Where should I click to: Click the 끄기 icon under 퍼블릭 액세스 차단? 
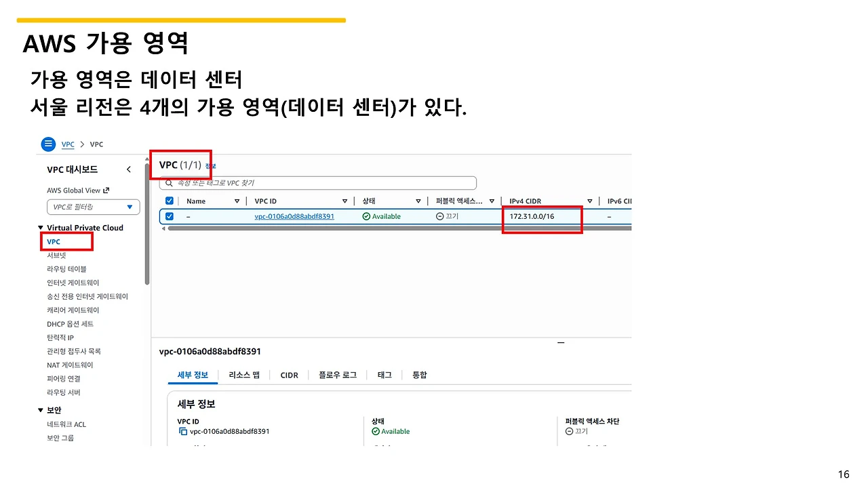coord(568,430)
